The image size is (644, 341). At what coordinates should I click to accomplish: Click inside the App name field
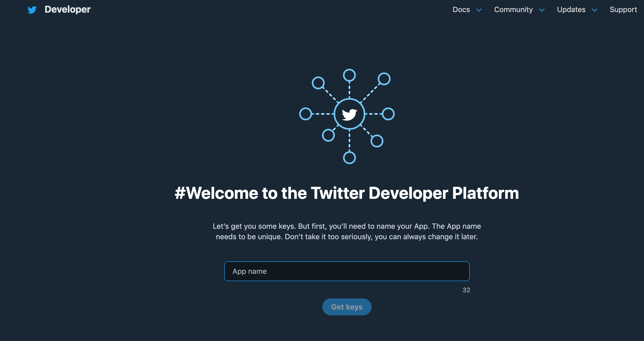pos(347,271)
